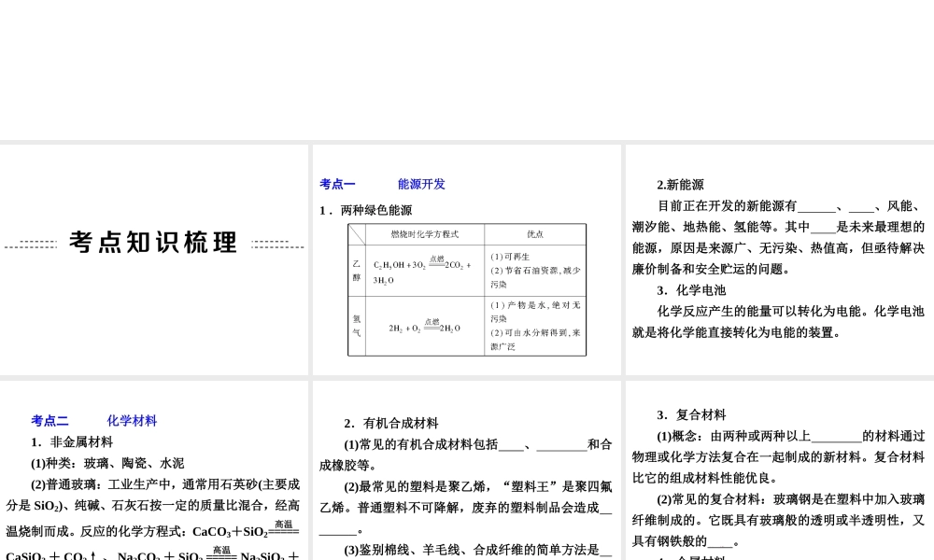Click the blue 考点二 heading
Viewport: 934px width, 560px height.
(x=50, y=421)
